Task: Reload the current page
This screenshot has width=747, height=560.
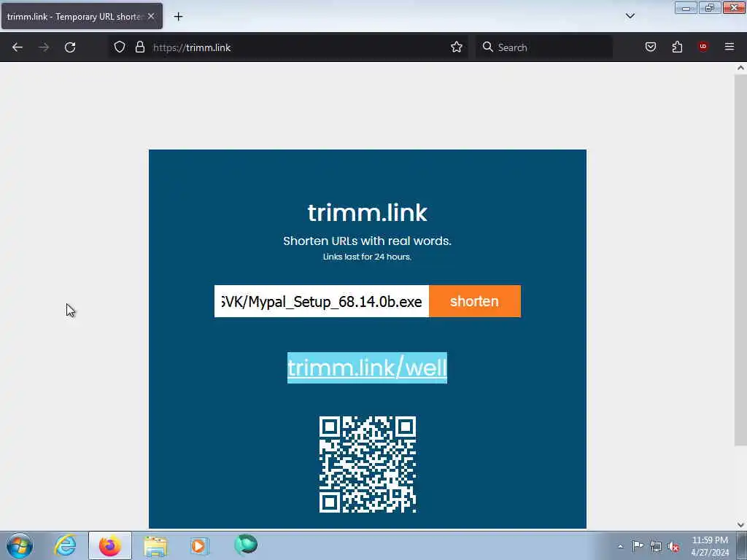Action: click(x=70, y=47)
